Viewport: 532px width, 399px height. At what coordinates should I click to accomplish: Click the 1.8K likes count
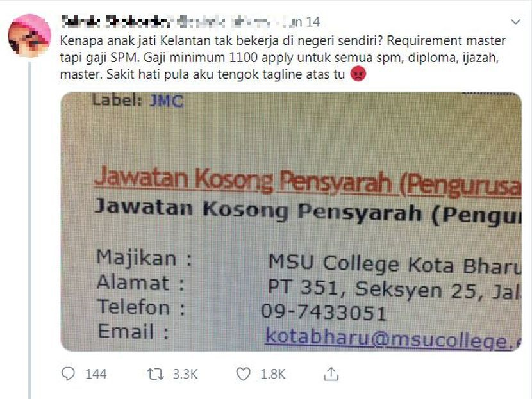point(273,374)
